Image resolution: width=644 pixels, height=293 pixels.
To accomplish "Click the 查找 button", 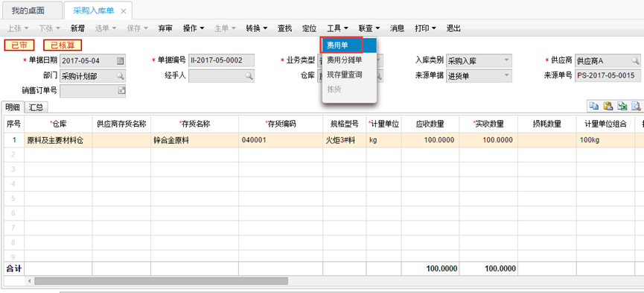I will coord(284,28).
